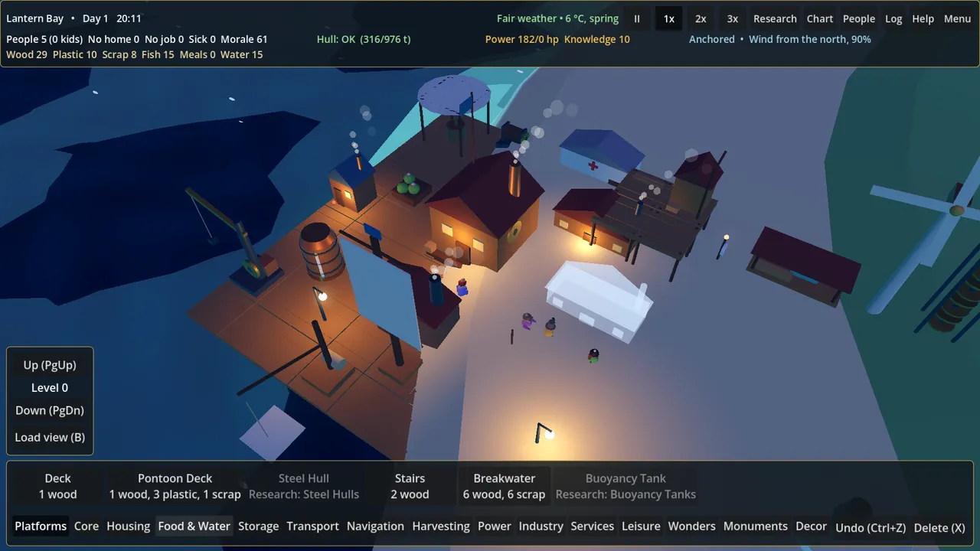This screenshot has height=551, width=980.
Task: Click the Morale 61 status text
Action: pyautogui.click(x=244, y=39)
